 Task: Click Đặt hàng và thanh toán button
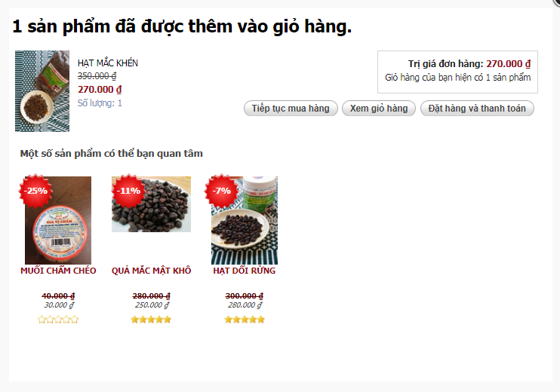[x=477, y=108]
